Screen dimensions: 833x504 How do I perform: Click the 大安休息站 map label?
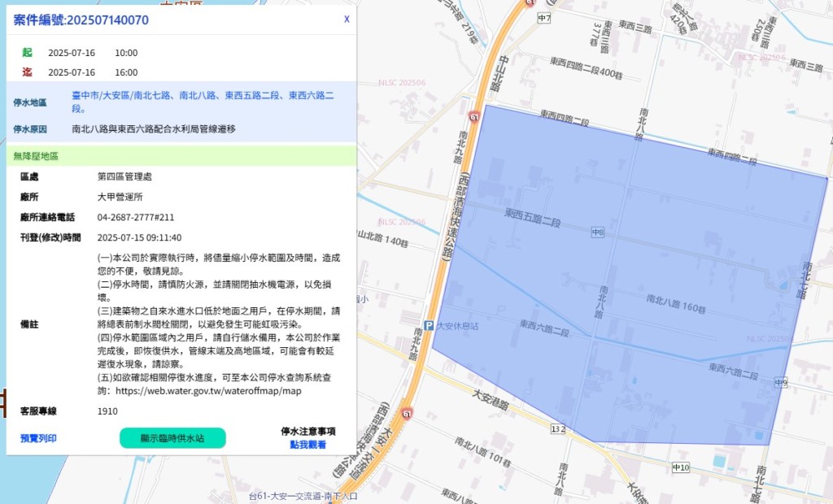[458, 326]
